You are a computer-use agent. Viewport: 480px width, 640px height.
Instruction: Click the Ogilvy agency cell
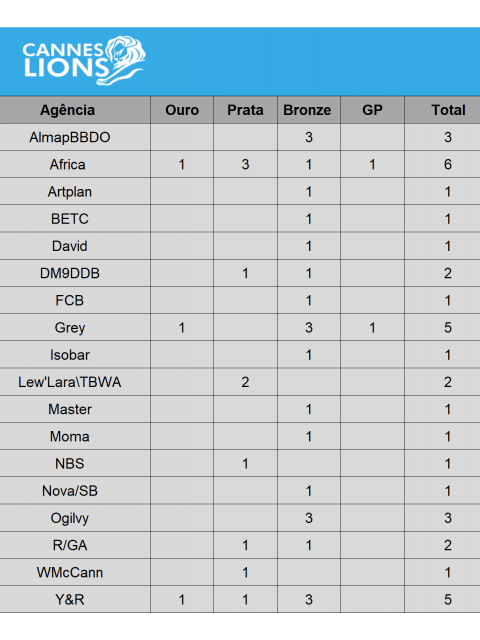pyautogui.click(x=75, y=518)
